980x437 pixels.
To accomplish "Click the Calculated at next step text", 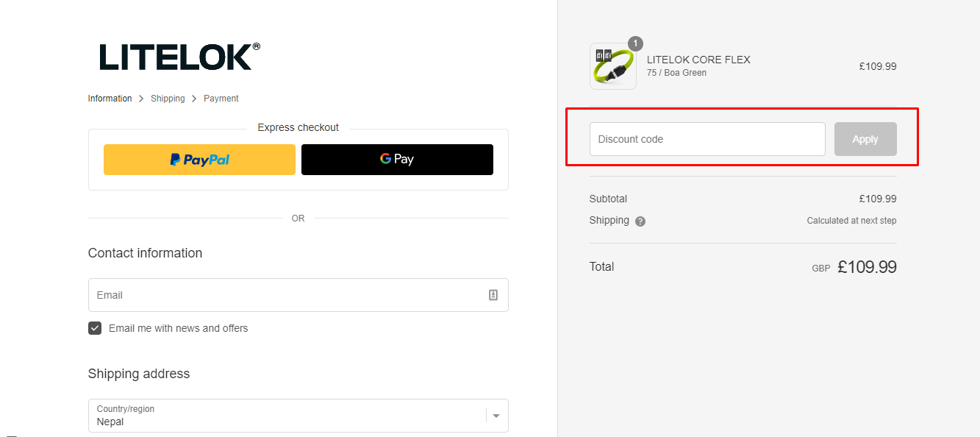I will tap(851, 221).
